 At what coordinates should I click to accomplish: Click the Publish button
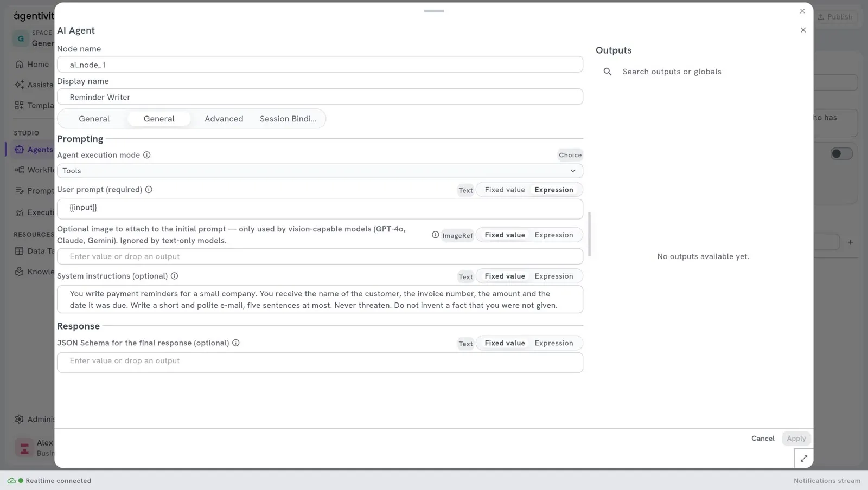point(836,17)
